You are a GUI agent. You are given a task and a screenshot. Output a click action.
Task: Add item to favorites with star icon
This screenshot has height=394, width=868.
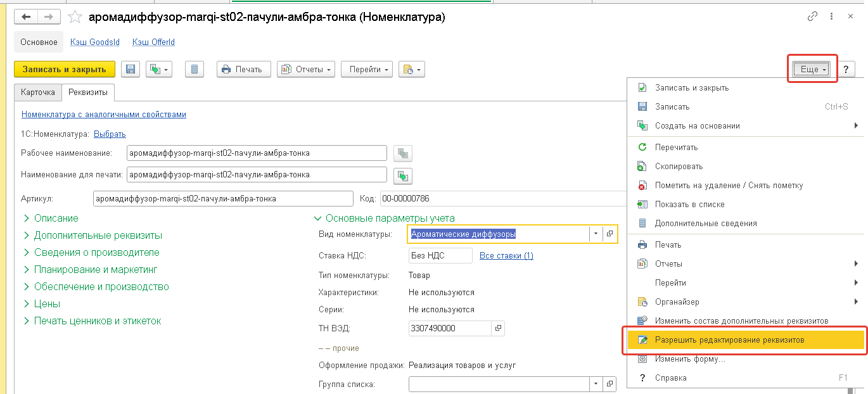coord(75,17)
